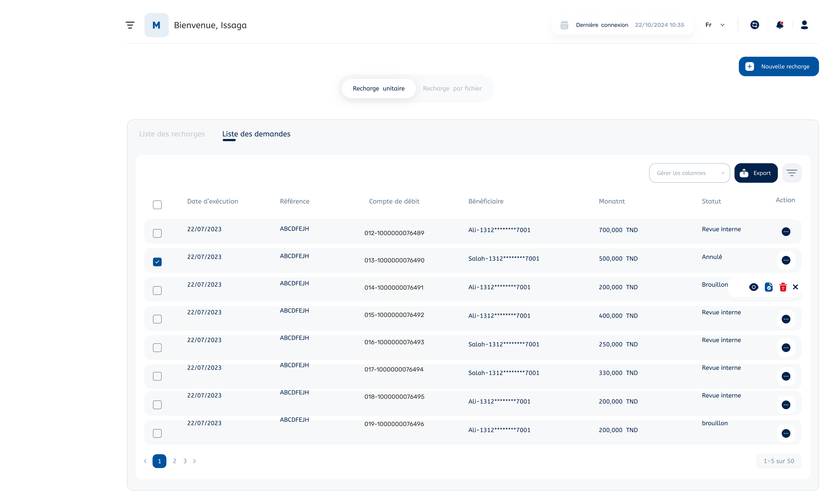Screen dimensions: 832x504
Task: Open the Liste des recharges tab
Action: tap(172, 134)
